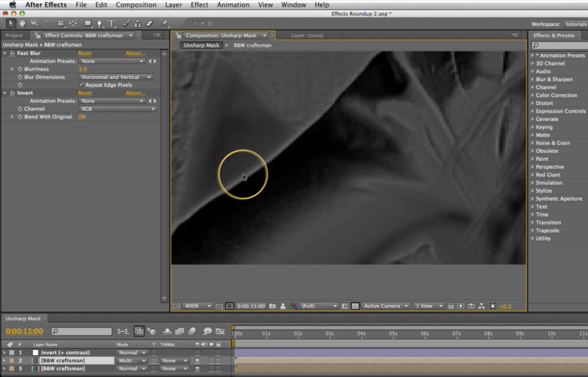The height and width of the screenshot is (377, 588).
Task: Select the Hand tool
Action: tap(22, 23)
